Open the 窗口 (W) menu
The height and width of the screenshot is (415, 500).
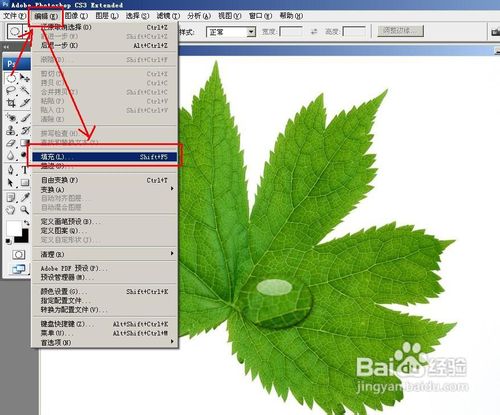click(x=261, y=16)
